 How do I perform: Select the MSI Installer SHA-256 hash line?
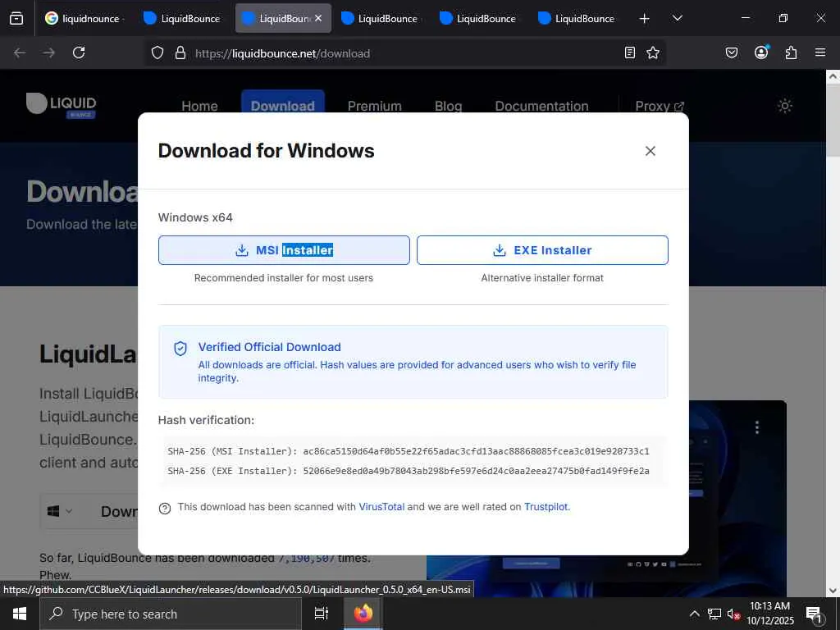[x=409, y=451]
